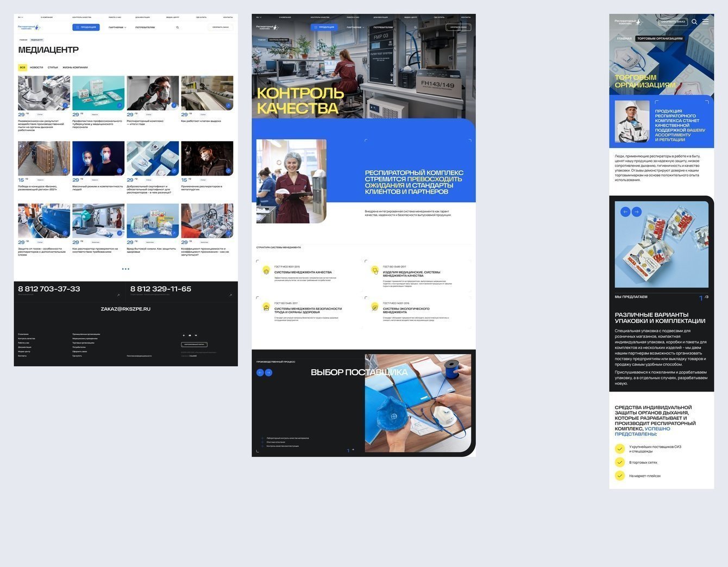Click the arrow icon next to phone 8 812 703-37-33
The image size is (728, 567).
click(x=118, y=295)
